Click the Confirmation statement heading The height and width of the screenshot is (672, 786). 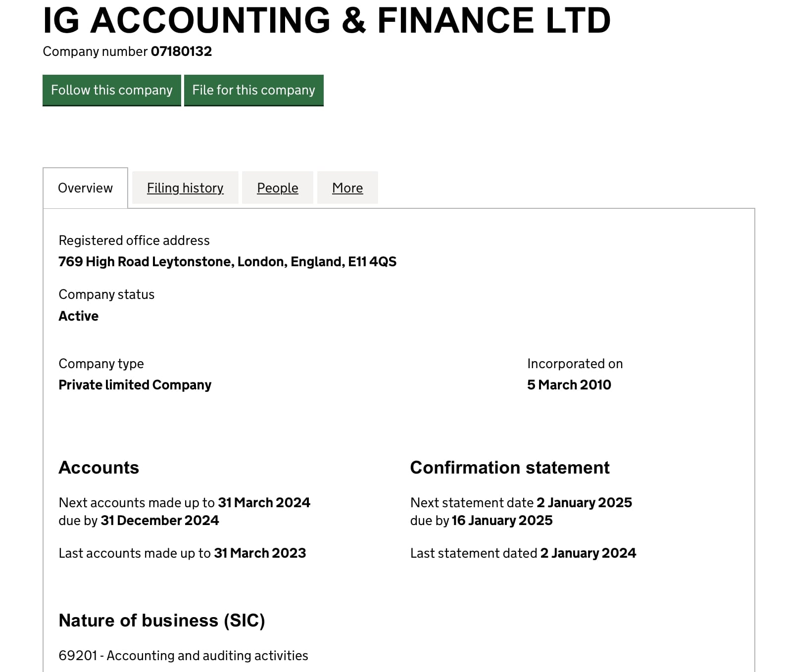pos(510,468)
